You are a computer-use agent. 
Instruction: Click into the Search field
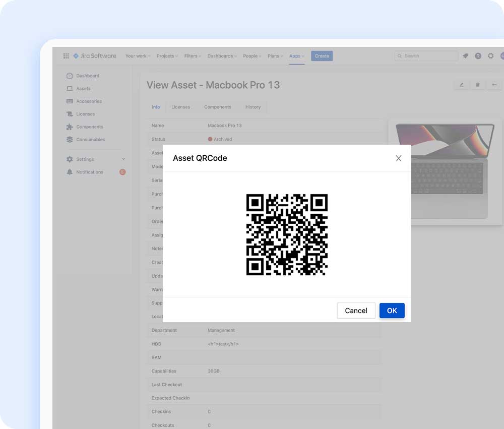pyautogui.click(x=426, y=56)
